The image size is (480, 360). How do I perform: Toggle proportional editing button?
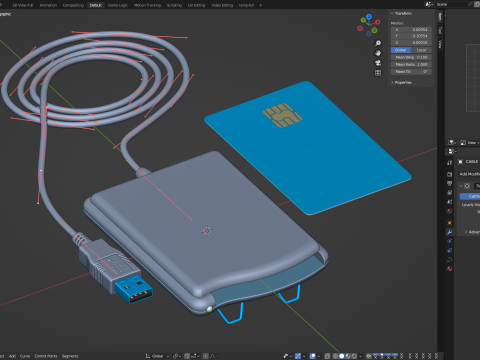click(x=206, y=356)
